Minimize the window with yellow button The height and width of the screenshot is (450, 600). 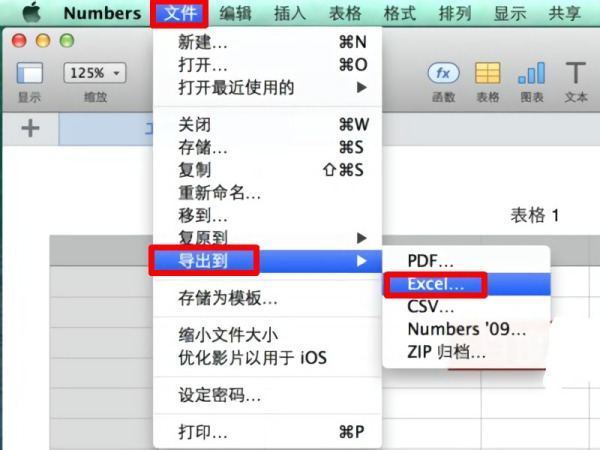point(43,41)
